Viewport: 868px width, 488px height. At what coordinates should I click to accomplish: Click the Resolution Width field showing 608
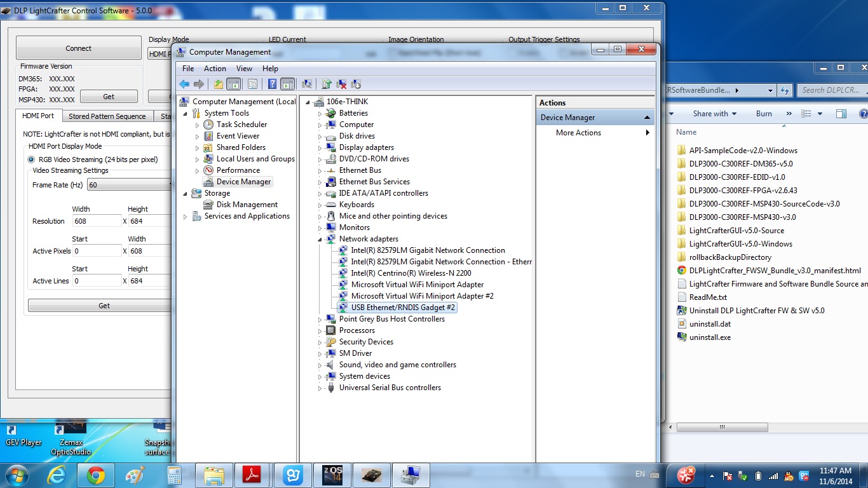pos(97,221)
